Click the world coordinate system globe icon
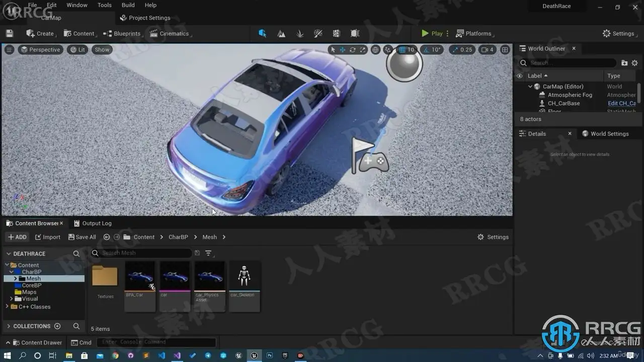Screen dimensions: 644x362 pyautogui.click(x=375, y=50)
